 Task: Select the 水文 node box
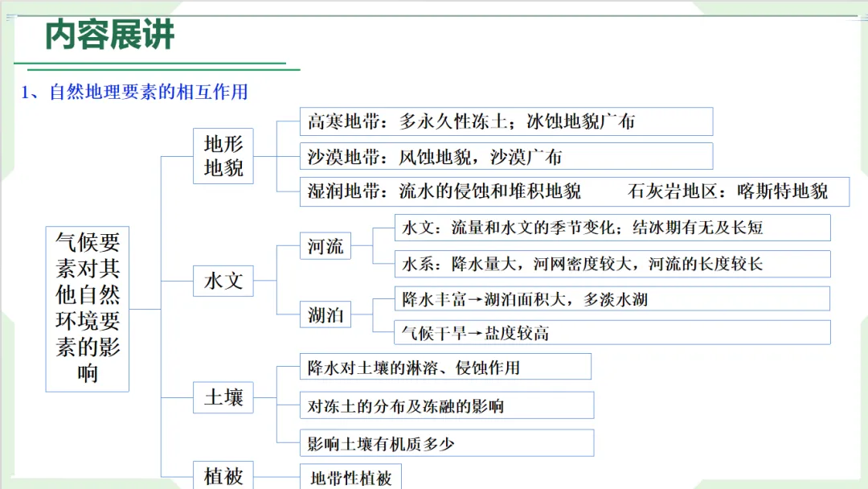pos(223,281)
